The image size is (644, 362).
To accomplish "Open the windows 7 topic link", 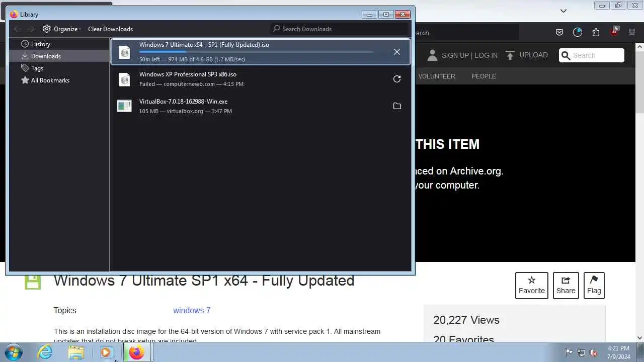I will point(192,311).
